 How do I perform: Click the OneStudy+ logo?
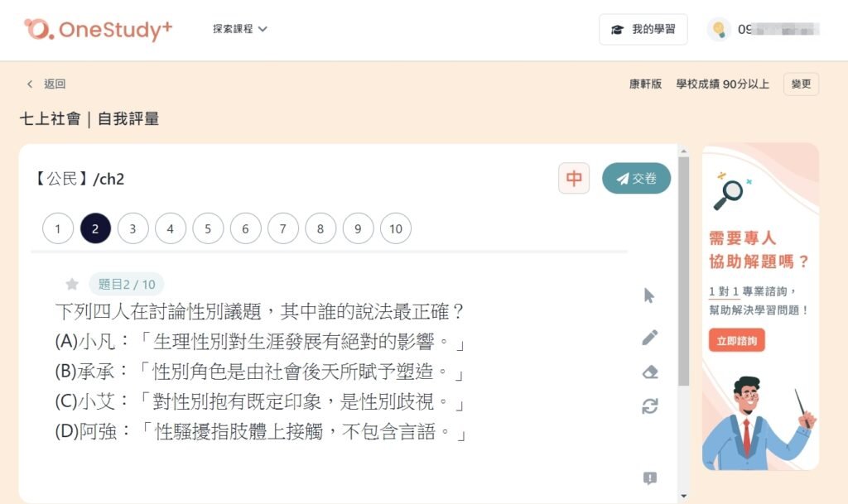(x=98, y=29)
